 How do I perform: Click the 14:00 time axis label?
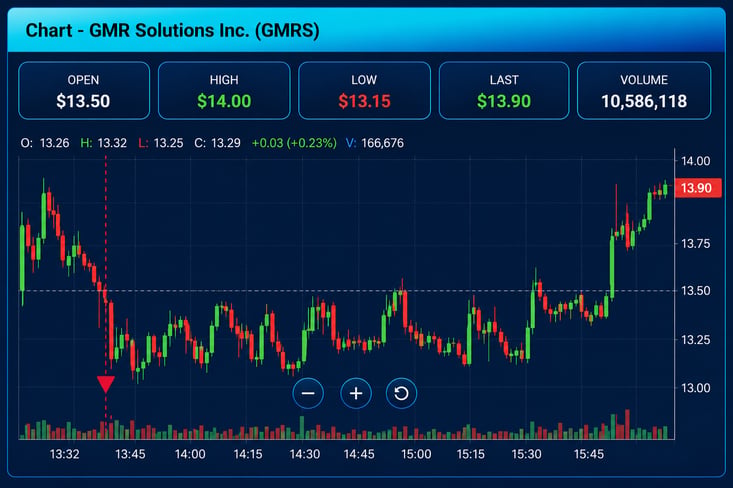190,454
